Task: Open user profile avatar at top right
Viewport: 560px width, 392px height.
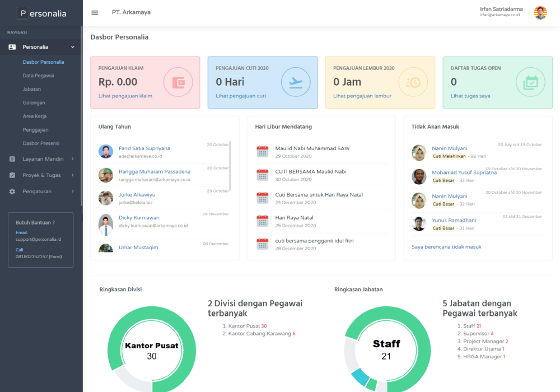Action: click(540, 13)
